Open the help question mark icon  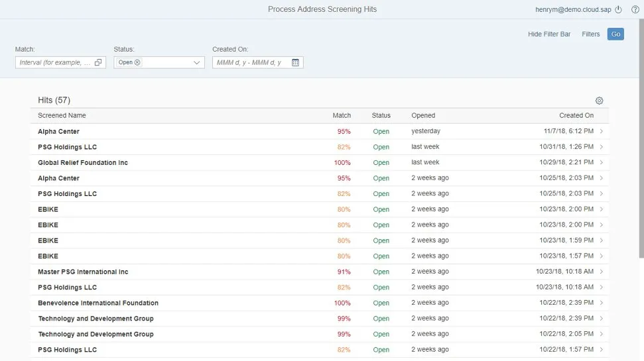pyautogui.click(x=635, y=9)
